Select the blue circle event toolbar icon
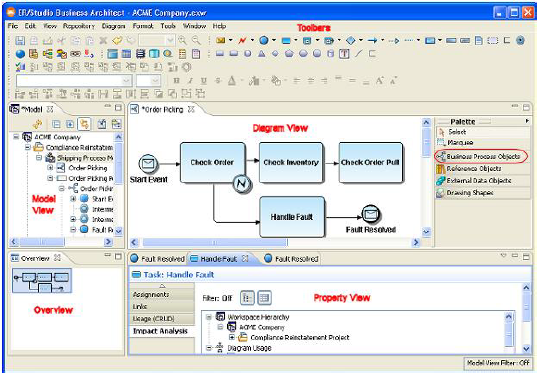This screenshot has height=373, width=538. coord(264,40)
